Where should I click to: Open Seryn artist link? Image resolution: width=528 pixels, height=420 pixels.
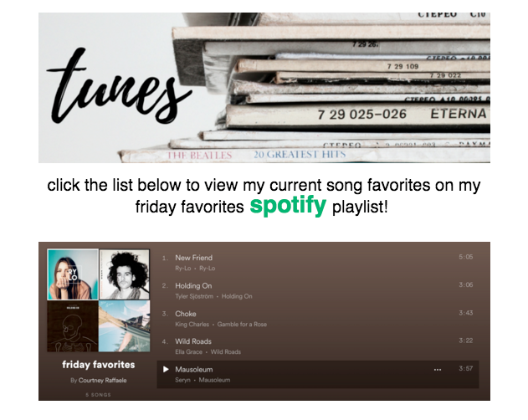(x=182, y=380)
